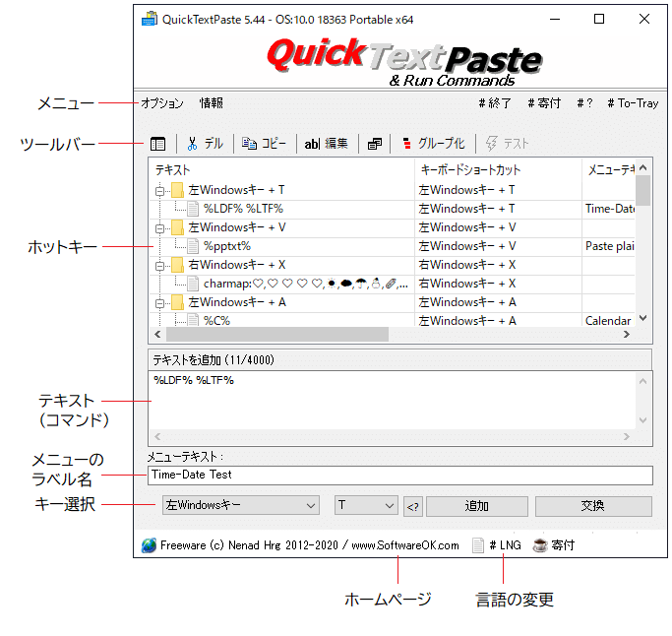Click the コピー copy toolbar button
The height and width of the screenshot is (636, 672).
pos(264,144)
